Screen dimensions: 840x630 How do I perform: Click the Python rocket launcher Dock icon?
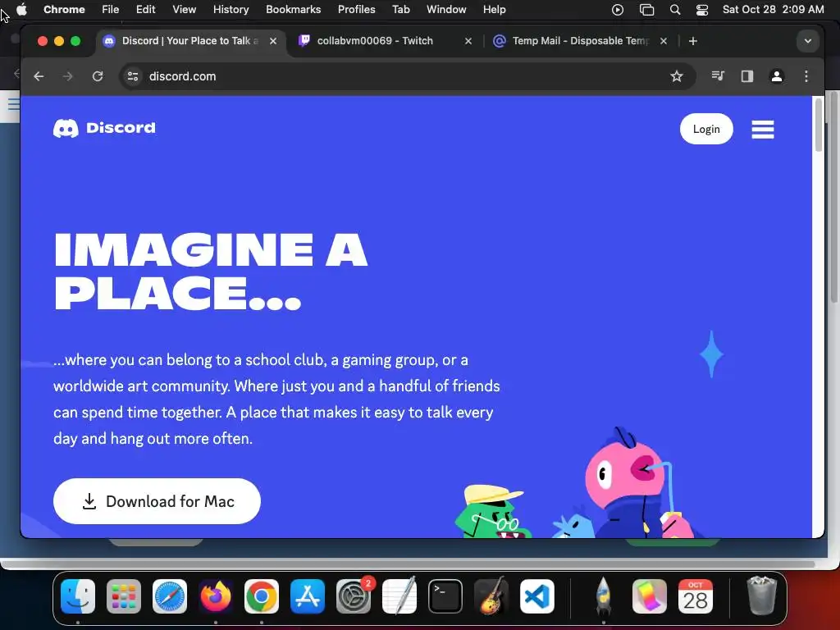point(603,596)
